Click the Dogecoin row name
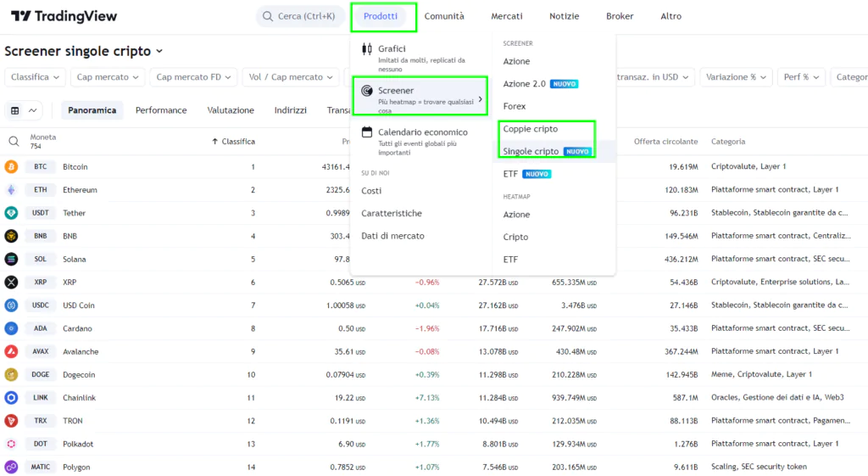The height and width of the screenshot is (476, 868). pyautogui.click(x=79, y=374)
